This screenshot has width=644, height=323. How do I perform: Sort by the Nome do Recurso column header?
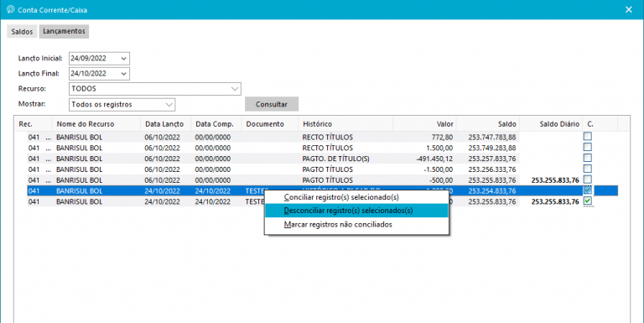pos(96,124)
